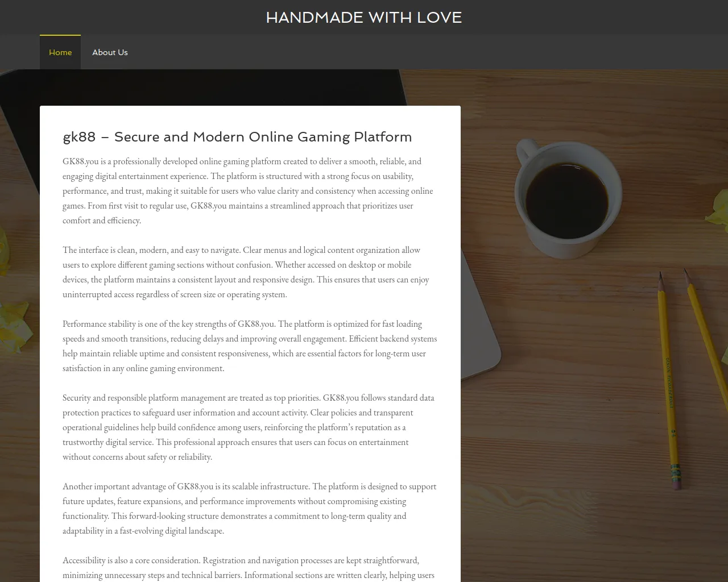728x582 pixels.
Task: Click the word 'gk88' in the post heading
Action: 79,137
